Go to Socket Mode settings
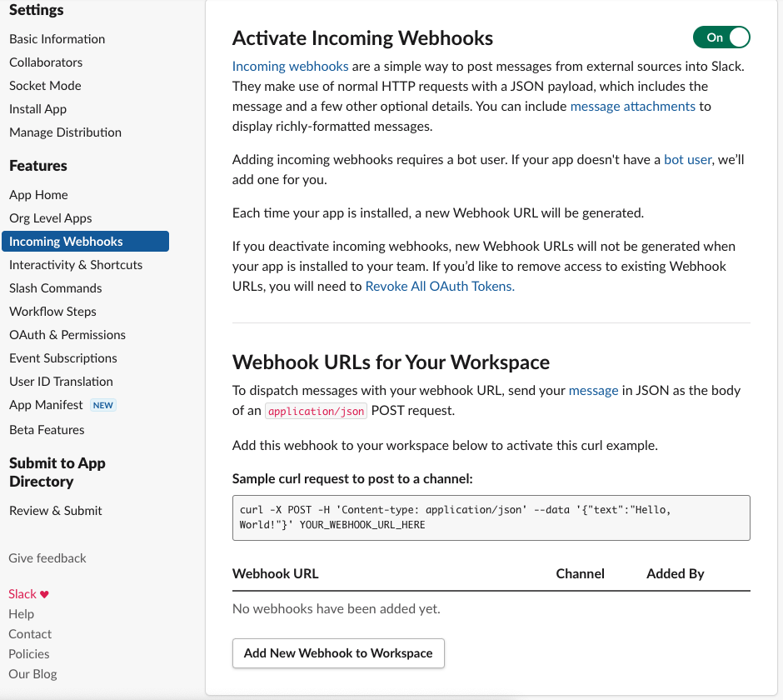Viewport: 783px width, 700px height. (45, 86)
